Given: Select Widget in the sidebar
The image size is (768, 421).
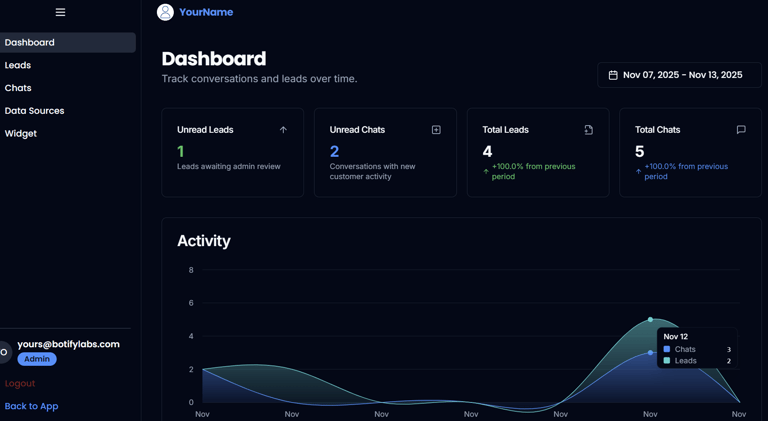Looking at the screenshot, I should (21, 134).
